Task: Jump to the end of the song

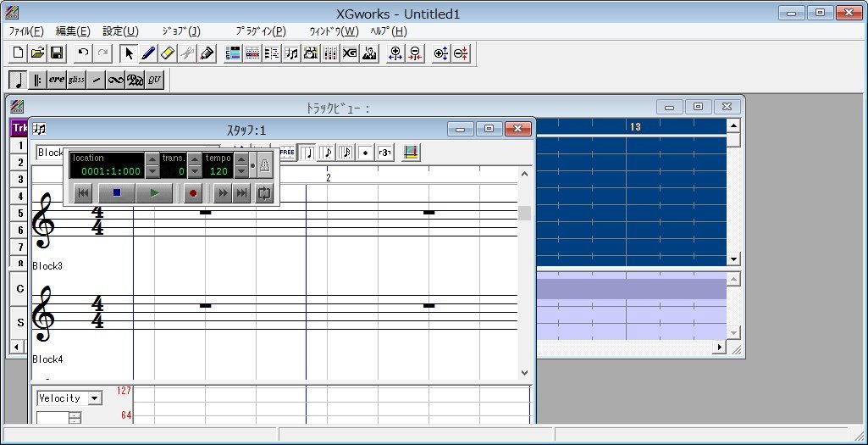Action: point(242,193)
